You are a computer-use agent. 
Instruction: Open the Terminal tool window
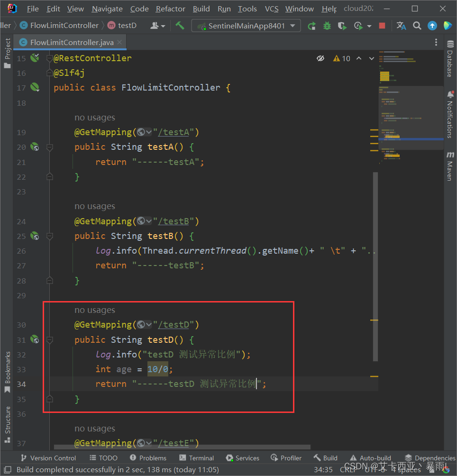[197, 458]
